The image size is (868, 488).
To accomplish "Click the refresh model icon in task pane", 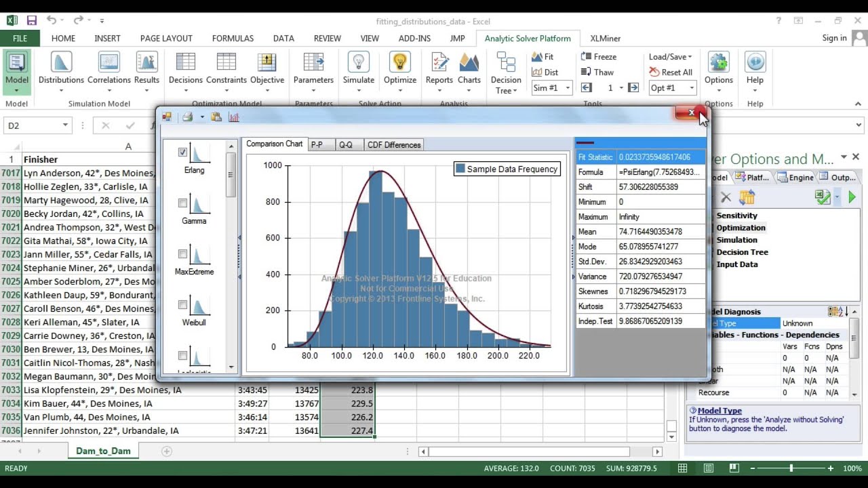I will coord(747,197).
